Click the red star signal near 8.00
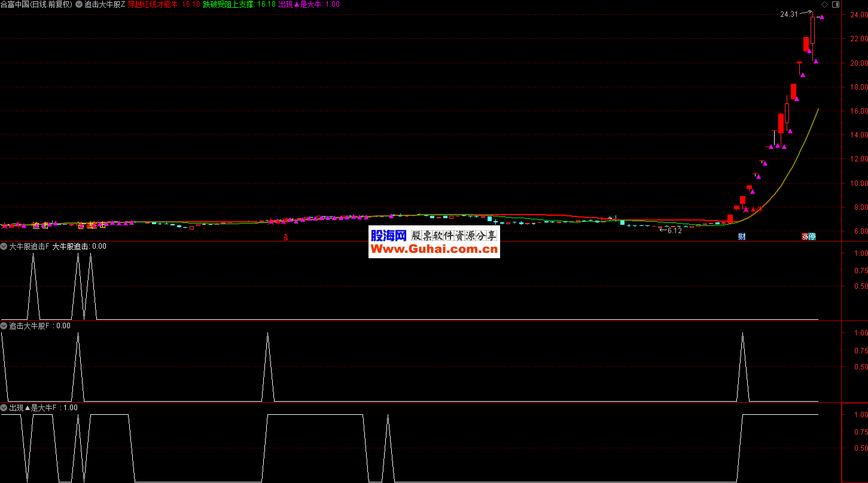This screenshot has width=868, height=483. pyautogui.click(x=760, y=209)
